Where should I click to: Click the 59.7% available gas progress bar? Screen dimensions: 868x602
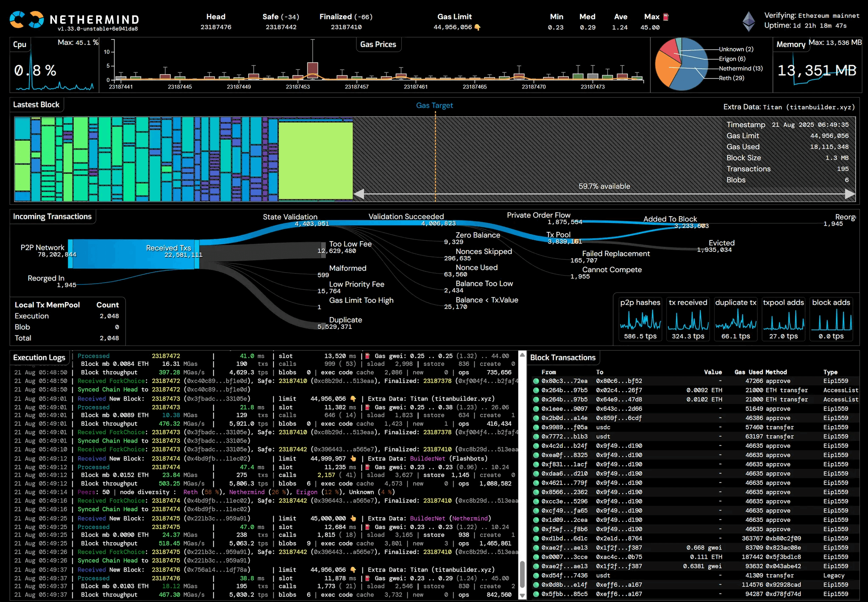[604, 186]
